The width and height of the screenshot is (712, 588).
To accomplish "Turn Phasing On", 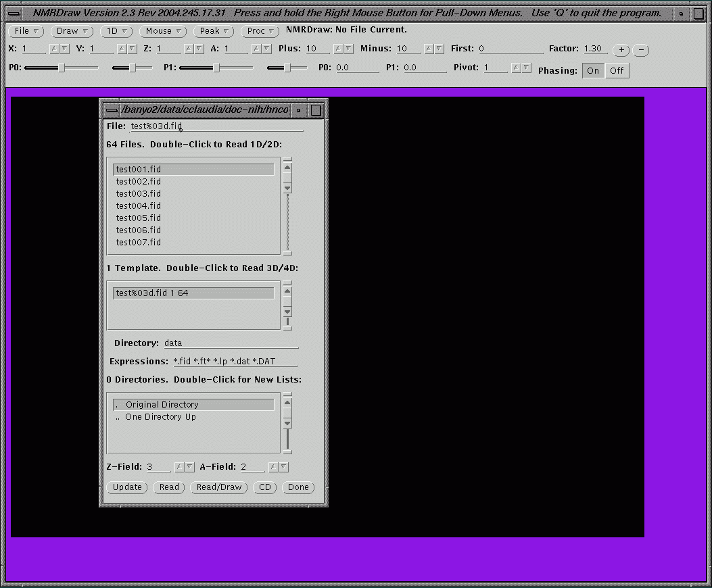I will pos(593,71).
